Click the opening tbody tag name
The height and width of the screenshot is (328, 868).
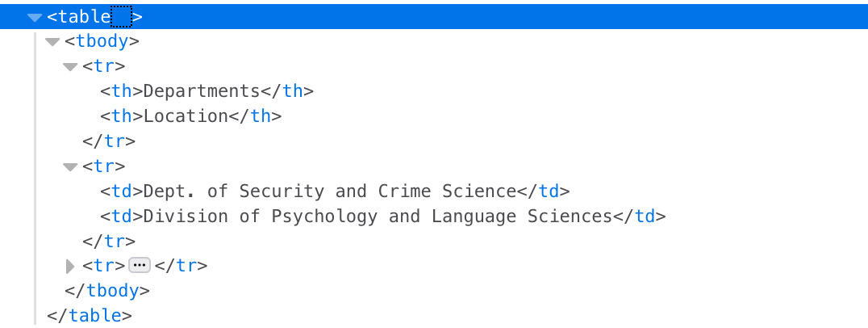click(x=102, y=42)
